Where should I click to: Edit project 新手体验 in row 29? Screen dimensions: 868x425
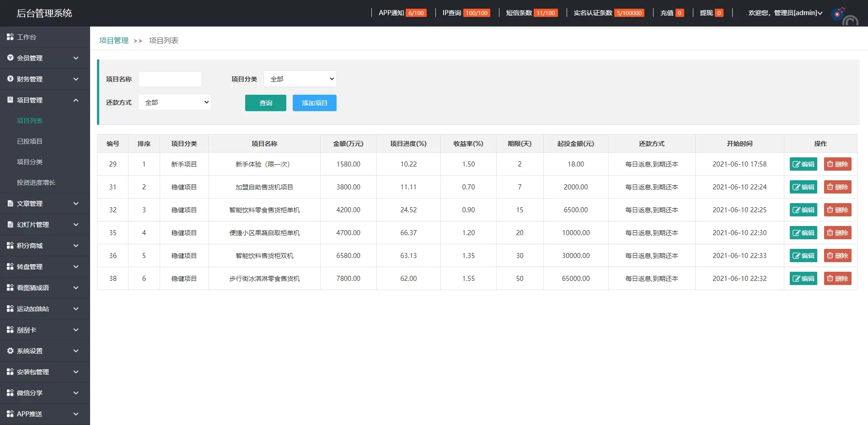(x=803, y=164)
